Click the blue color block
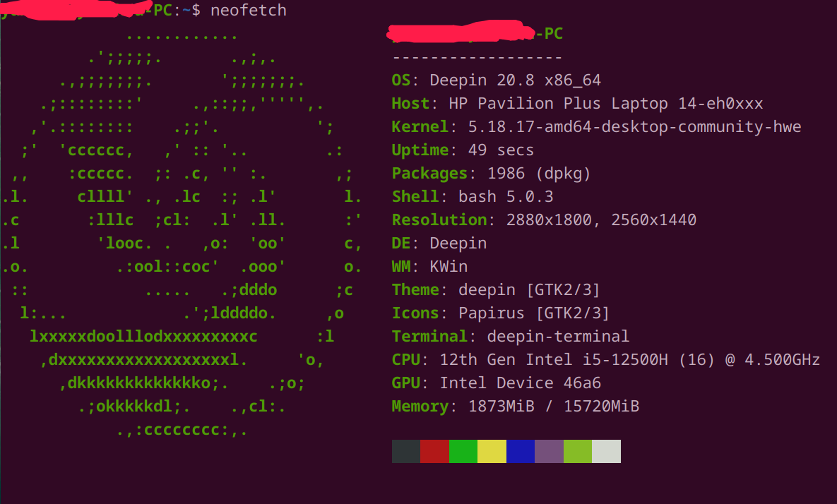 pos(521,451)
